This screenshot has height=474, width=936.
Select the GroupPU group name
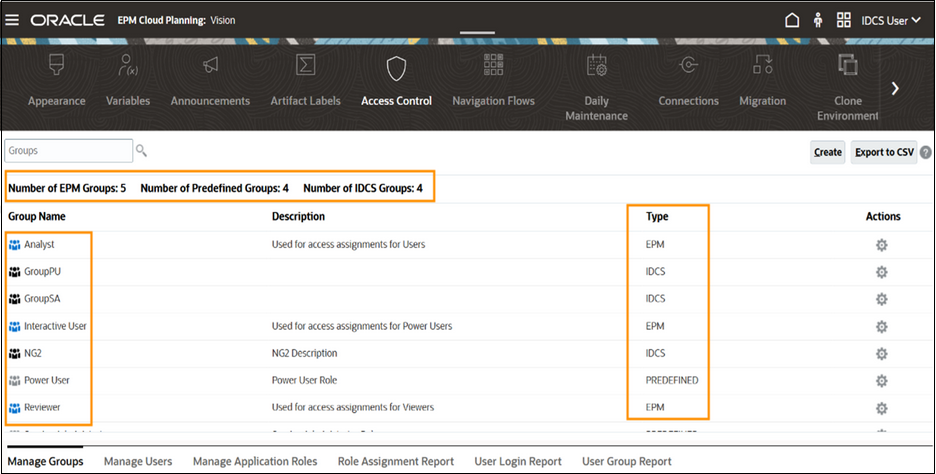coord(42,272)
